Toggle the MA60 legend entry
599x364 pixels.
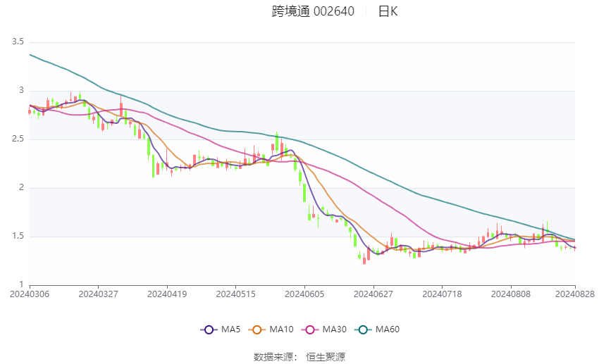377,330
